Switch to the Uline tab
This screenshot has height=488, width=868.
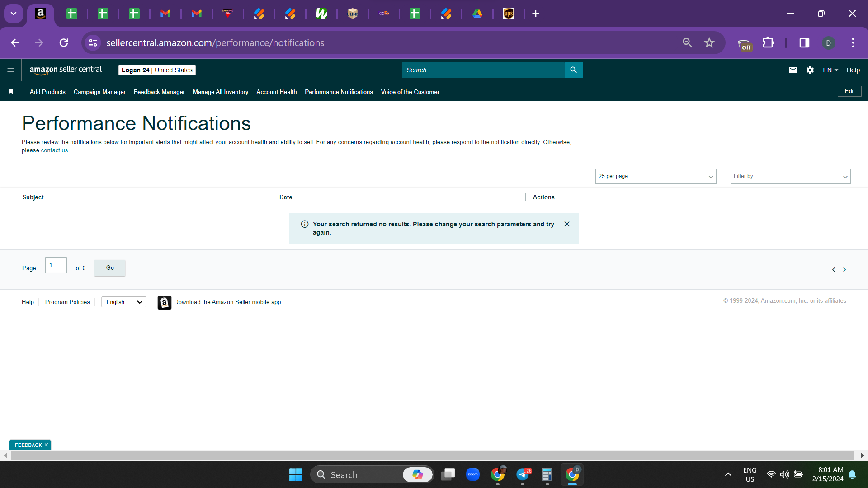coord(353,14)
